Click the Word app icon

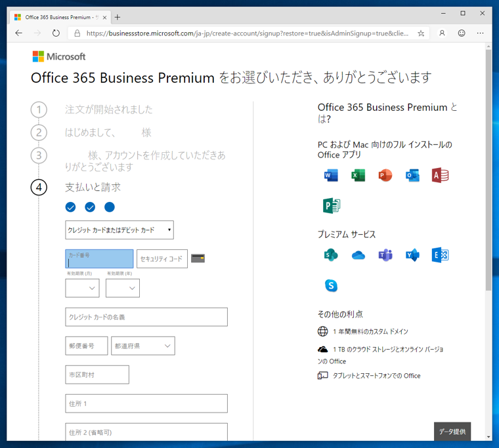coord(331,175)
